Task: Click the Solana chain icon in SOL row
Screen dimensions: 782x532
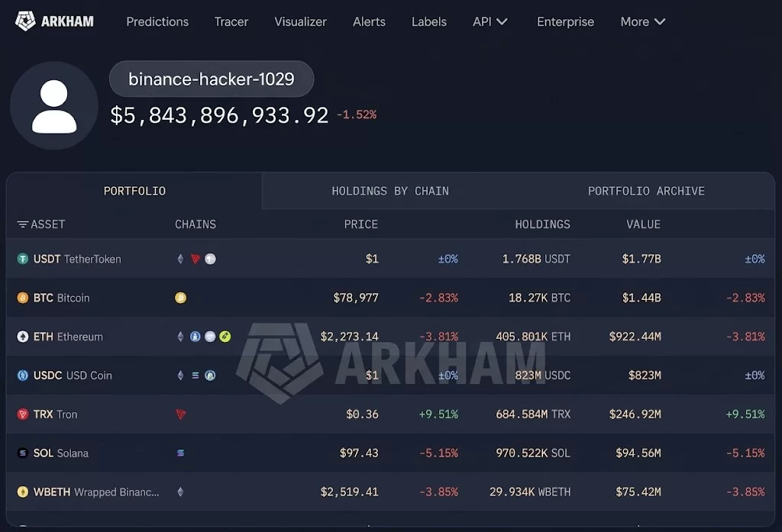Action: pyautogui.click(x=180, y=453)
